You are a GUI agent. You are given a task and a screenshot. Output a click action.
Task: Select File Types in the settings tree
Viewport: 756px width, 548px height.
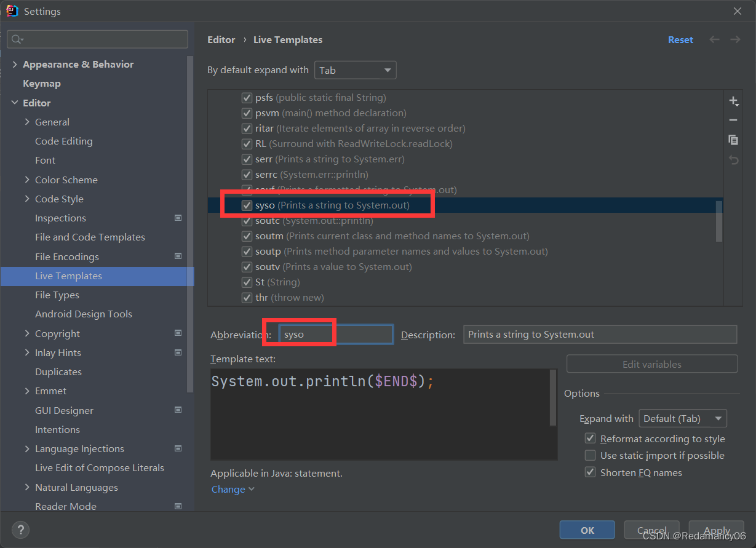57,295
